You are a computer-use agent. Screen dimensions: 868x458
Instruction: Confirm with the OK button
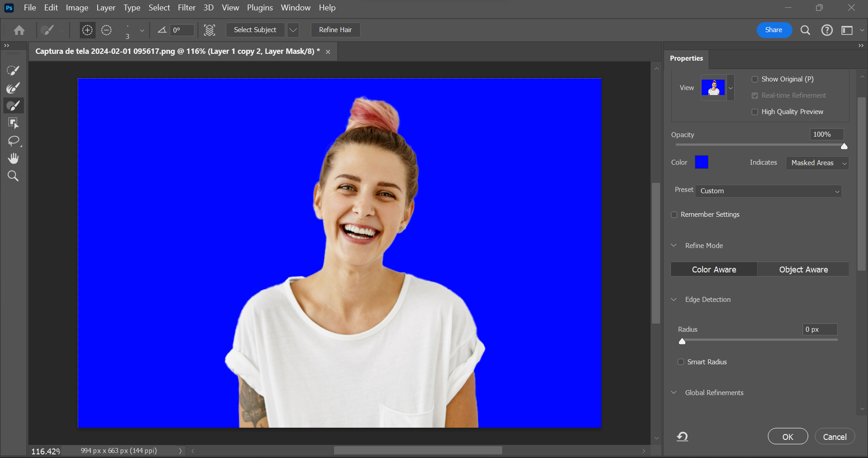[788, 436]
